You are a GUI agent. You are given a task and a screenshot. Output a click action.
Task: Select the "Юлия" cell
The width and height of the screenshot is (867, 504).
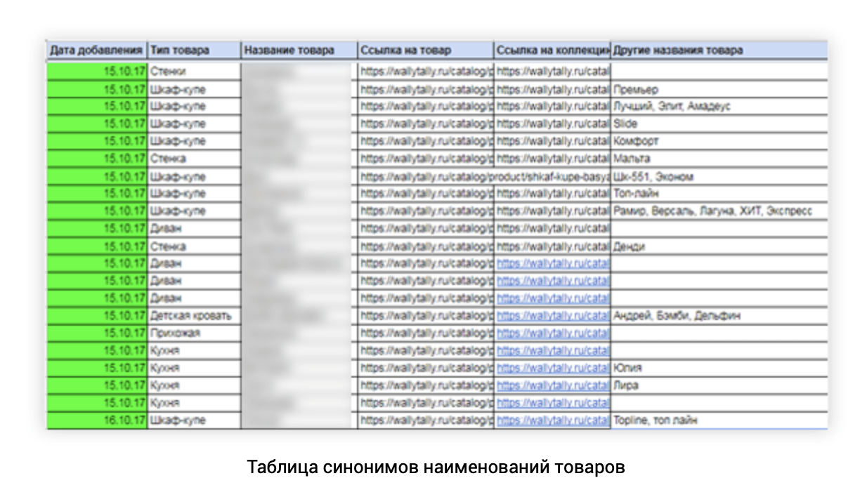pos(719,368)
